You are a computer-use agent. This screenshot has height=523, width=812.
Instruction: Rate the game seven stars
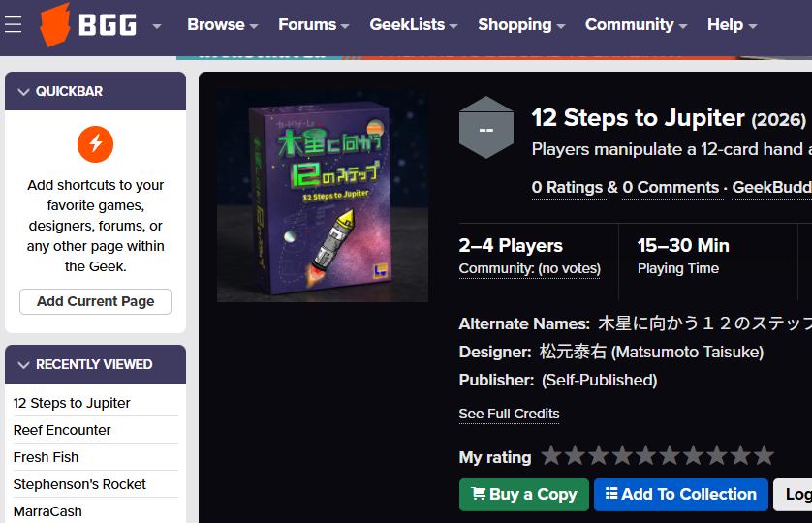pos(693,455)
